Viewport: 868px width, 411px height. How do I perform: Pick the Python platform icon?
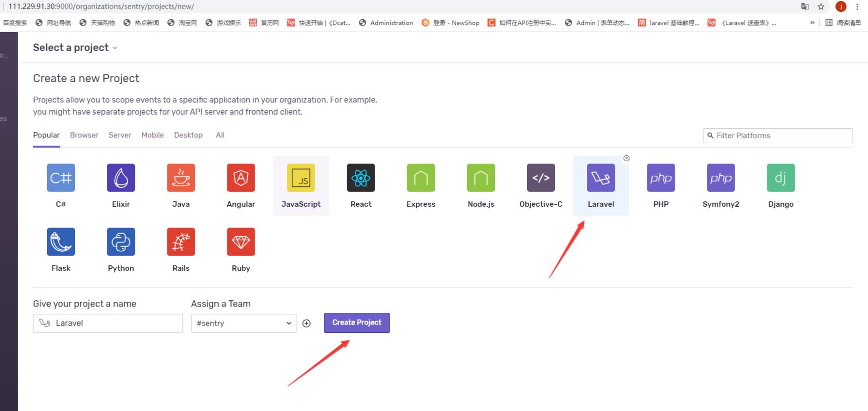coord(121,242)
